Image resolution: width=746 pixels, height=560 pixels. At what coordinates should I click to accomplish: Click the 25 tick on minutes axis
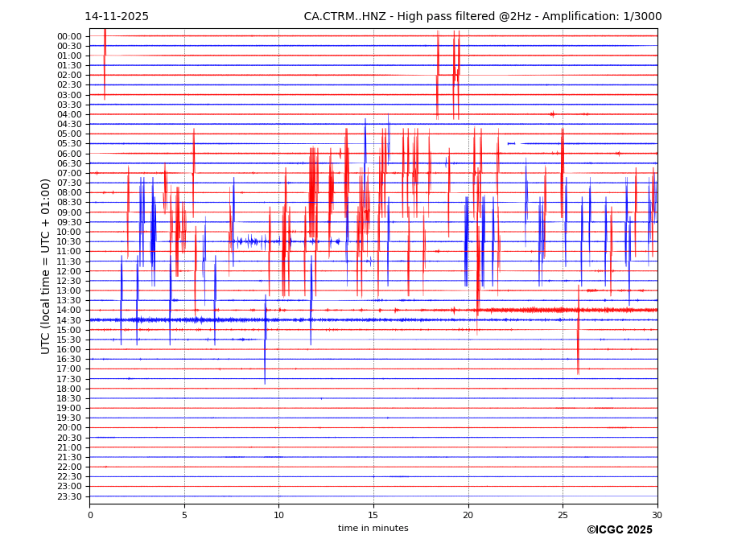563,515
